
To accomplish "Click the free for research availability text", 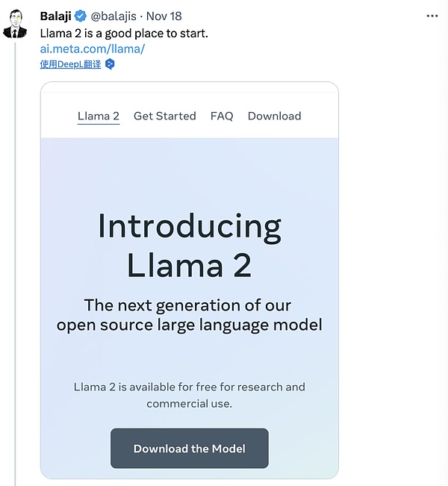I will click(x=190, y=387).
